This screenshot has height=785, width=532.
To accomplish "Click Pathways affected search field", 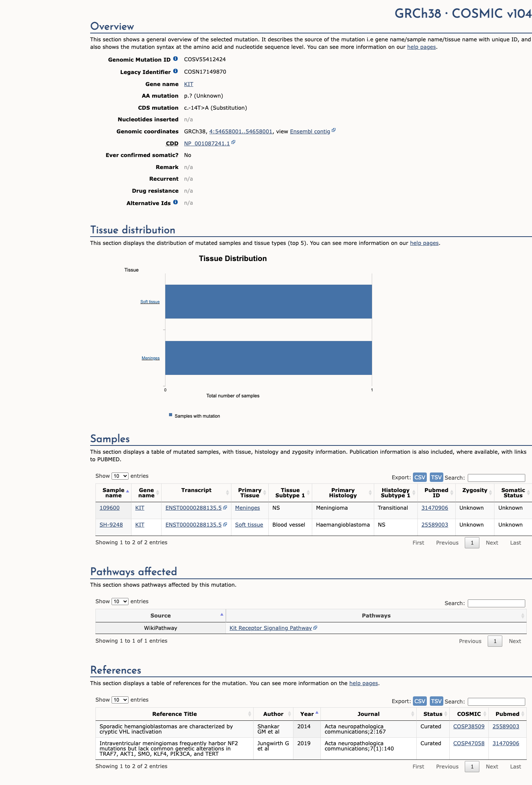I will tap(496, 603).
